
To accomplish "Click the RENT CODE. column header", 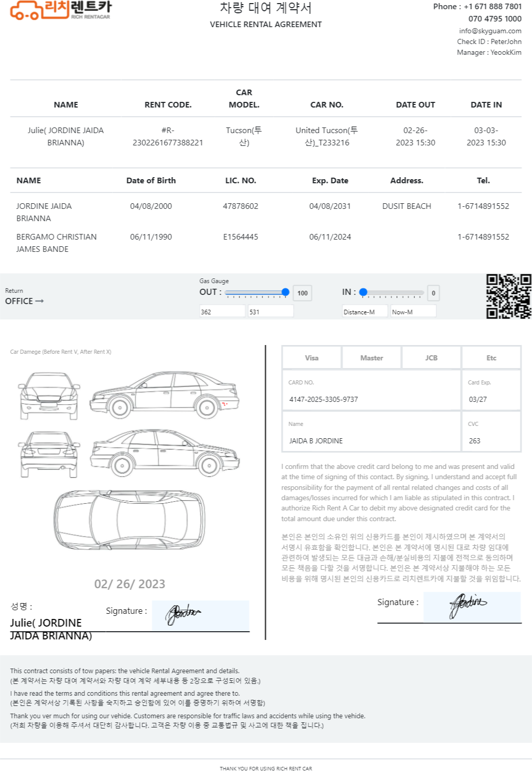I will point(168,105).
